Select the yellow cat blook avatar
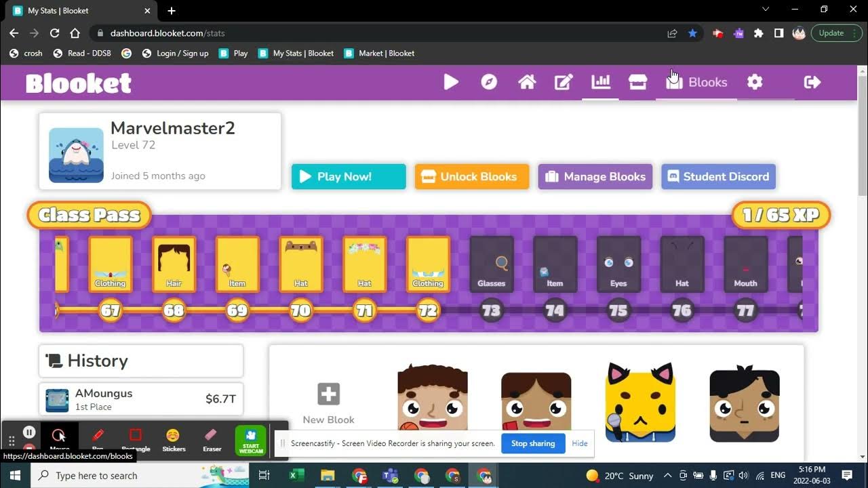Viewport: 868px width, 488px height. (640, 403)
